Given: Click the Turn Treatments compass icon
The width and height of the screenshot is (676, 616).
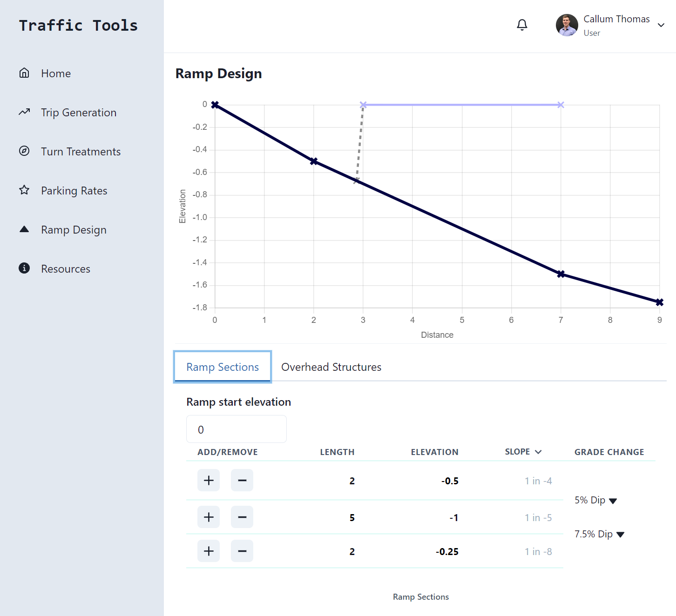Looking at the screenshot, I should [x=24, y=151].
